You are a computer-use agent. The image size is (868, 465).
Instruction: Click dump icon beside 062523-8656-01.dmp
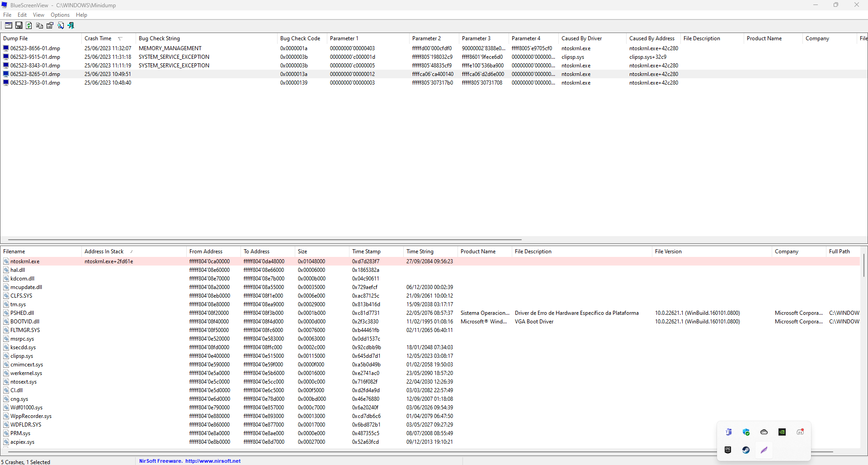pyautogui.click(x=6, y=48)
